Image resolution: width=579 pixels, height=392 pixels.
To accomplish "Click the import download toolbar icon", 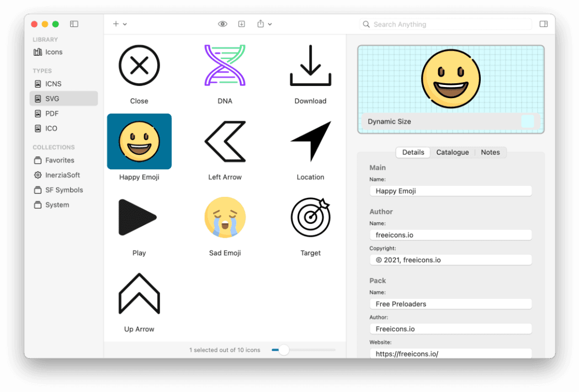I will pyautogui.click(x=242, y=24).
